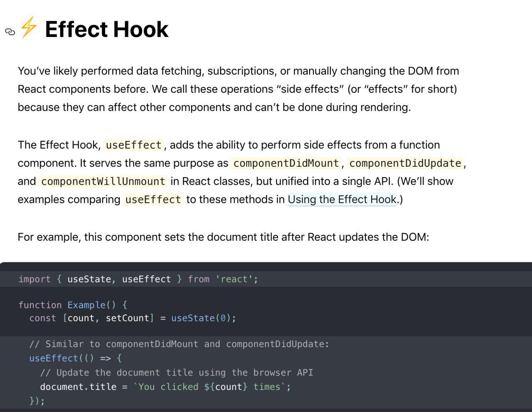This screenshot has width=532, height=412.
Task: Click the import line in the code block
Action: click(x=138, y=279)
